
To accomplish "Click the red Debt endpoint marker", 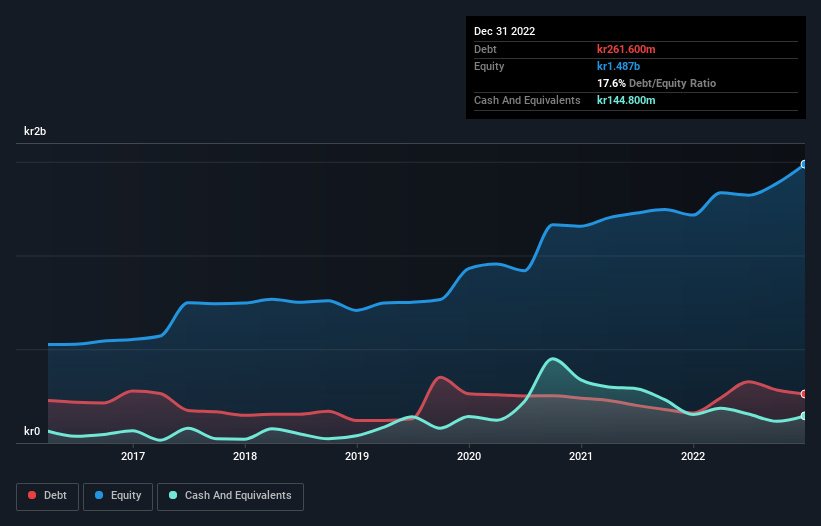I will 804,394.
